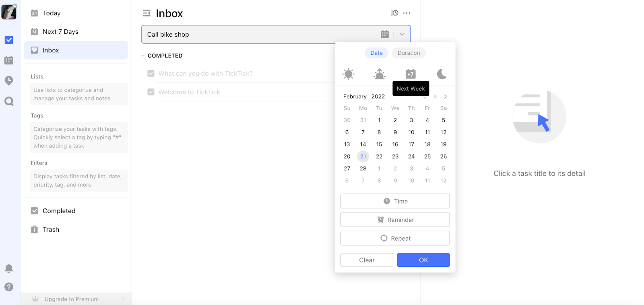
Task: Open the activity history icon next to Inbox
Action: pos(395,13)
